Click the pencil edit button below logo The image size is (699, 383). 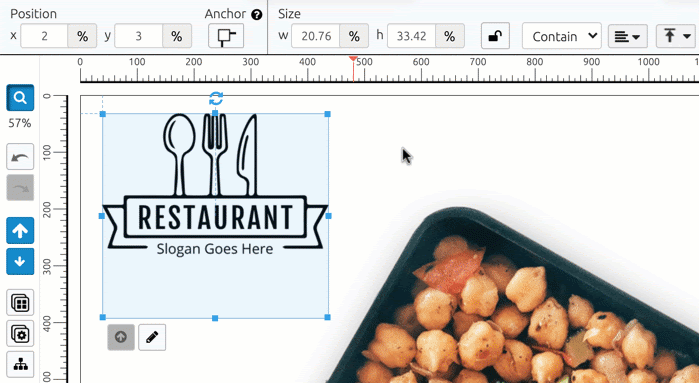152,337
